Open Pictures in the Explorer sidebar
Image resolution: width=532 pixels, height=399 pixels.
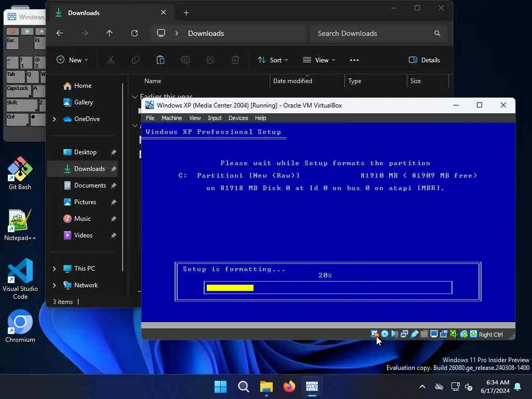click(83, 202)
